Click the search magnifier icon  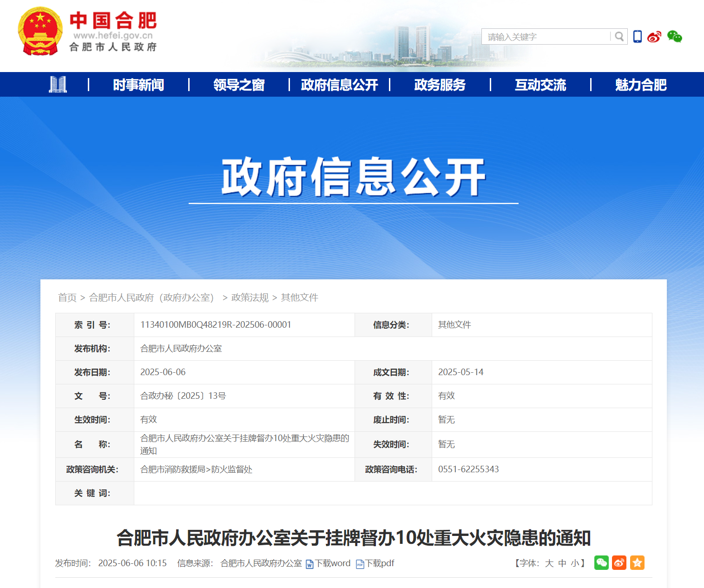(619, 36)
